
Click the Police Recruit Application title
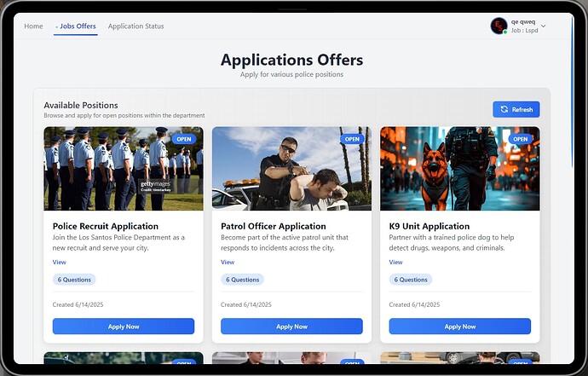tap(106, 226)
